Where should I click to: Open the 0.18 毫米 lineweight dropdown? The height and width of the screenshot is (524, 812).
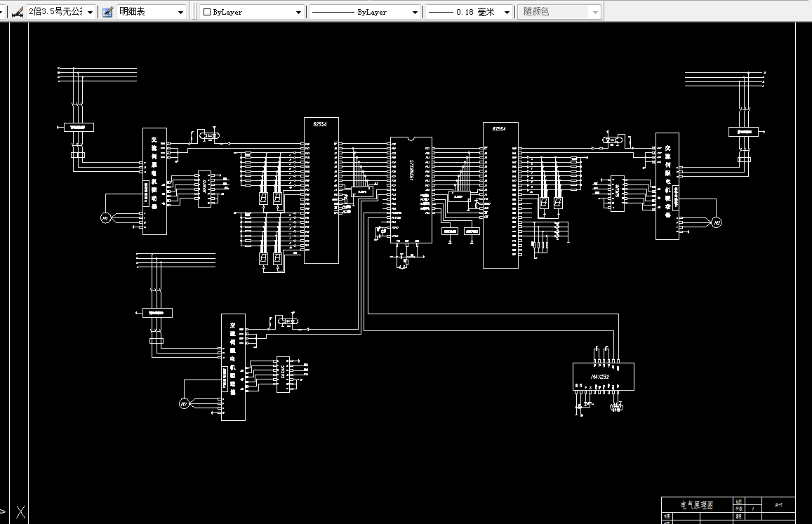507,12
